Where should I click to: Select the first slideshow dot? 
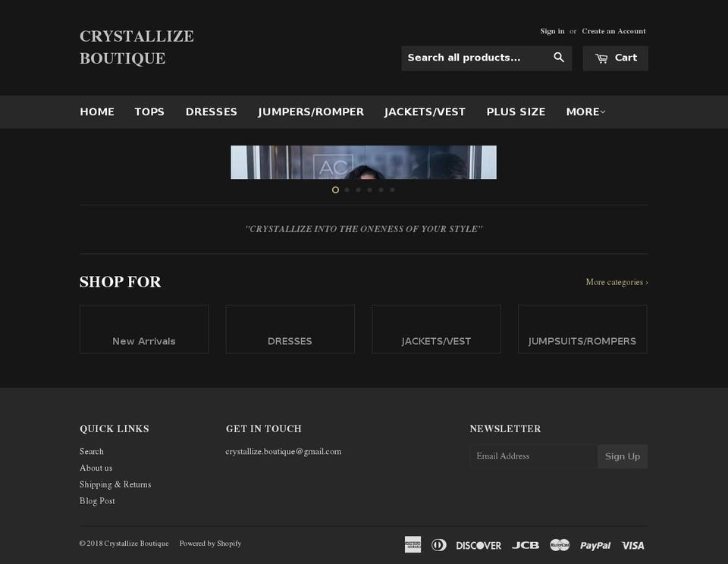[x=335, y=190]
